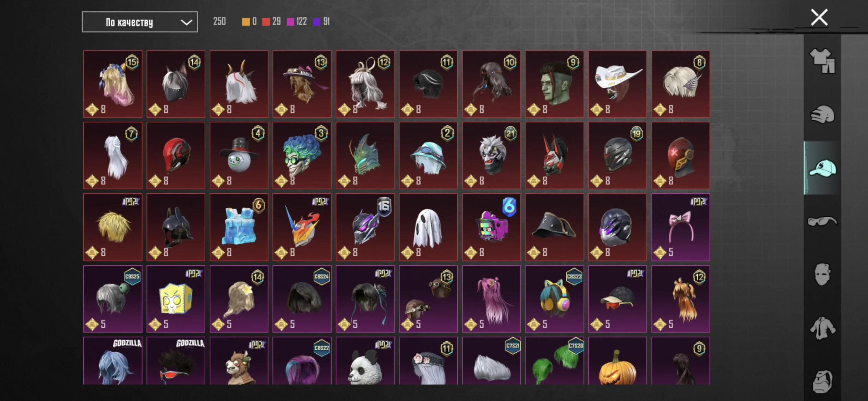The width and height of the screenshot is (868, 401).
Task: Select the pink bow headband item
Action: click(x=680, y=227)
